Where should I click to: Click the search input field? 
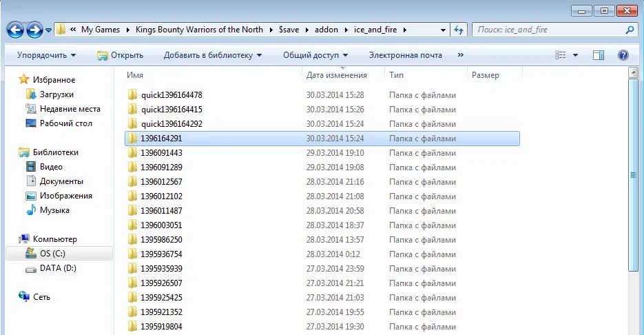[548, 30]
